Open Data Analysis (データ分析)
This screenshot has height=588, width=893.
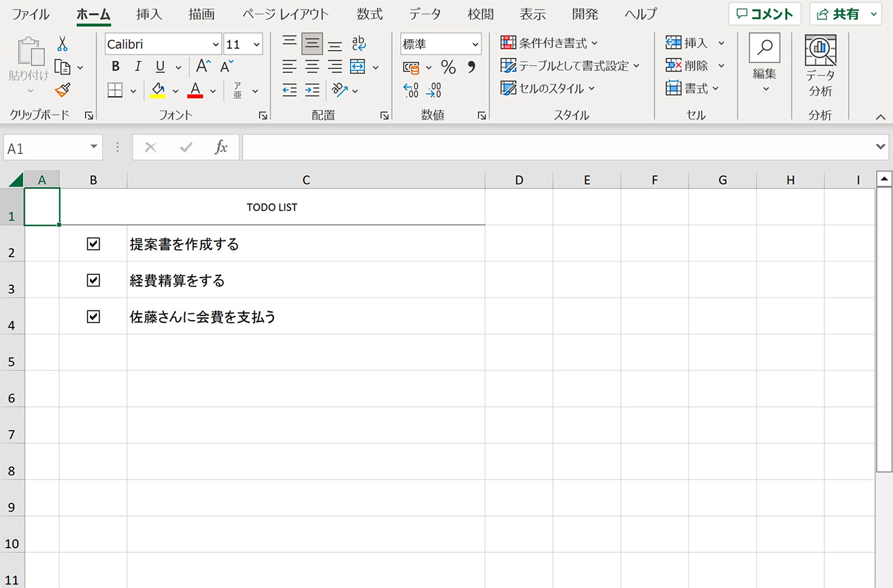820,67
